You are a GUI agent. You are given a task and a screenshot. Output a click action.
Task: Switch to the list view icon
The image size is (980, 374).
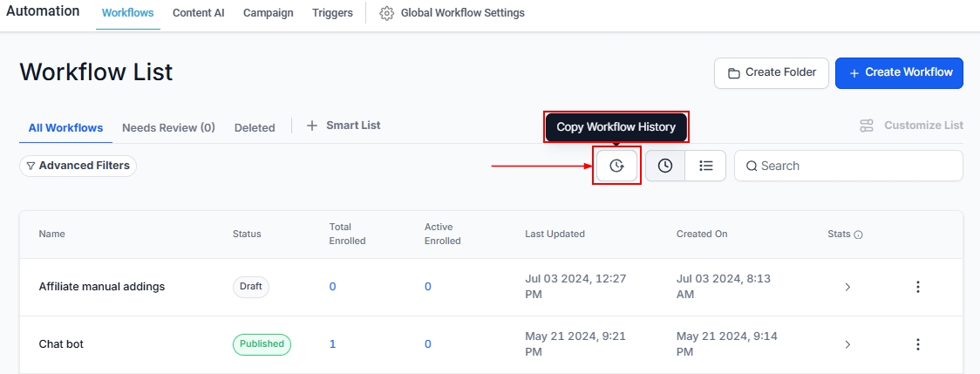pyautogui.click(x=706, y=166)
